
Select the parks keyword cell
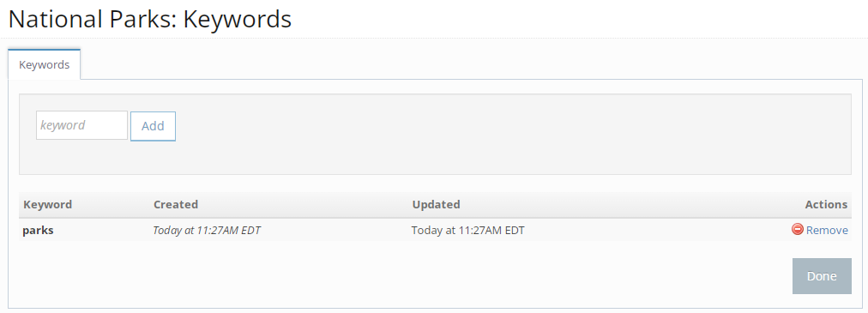click(x=39, y=230)
